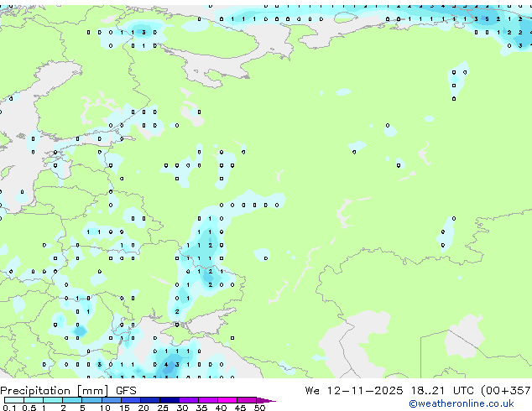
Task: Select the 'We 12-11-2025 18..21 UTC' forecast time text
Action: click(389, 391)
